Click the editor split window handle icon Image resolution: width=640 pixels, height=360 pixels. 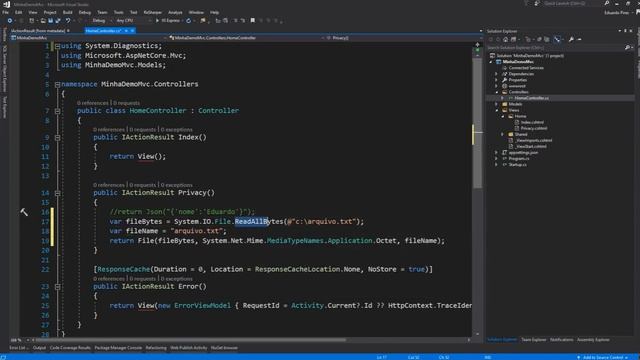(x=477, y=45)
